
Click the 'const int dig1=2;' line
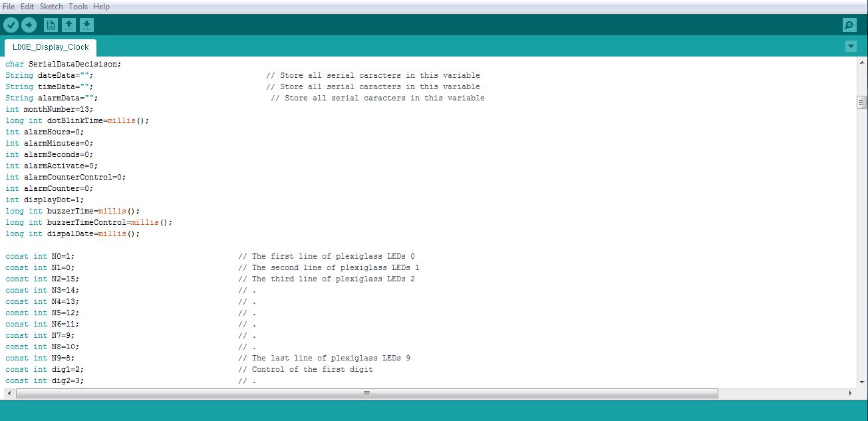(x=45, y=370)
